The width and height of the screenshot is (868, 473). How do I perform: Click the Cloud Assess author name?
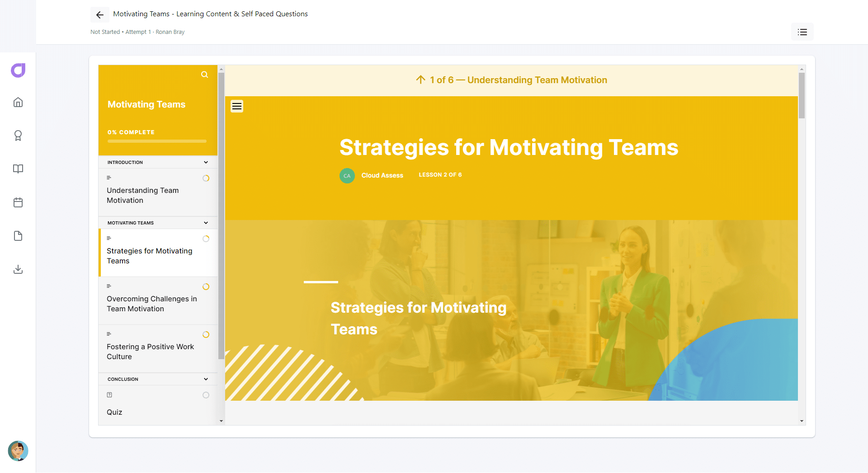(382, 176)
